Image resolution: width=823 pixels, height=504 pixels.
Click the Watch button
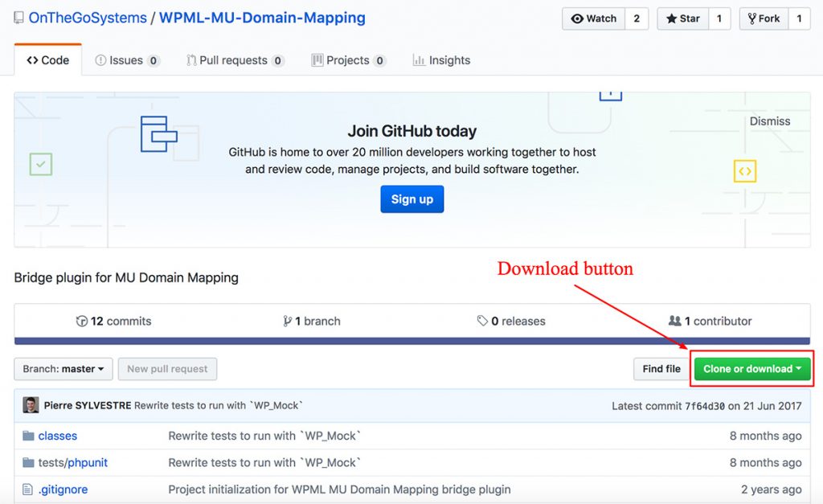[x=594, y=18]
